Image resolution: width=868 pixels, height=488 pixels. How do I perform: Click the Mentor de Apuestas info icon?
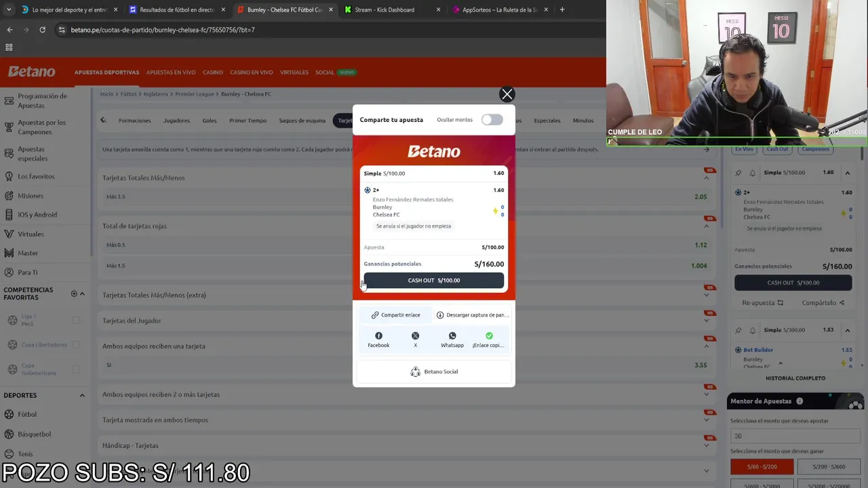(800, 401)
